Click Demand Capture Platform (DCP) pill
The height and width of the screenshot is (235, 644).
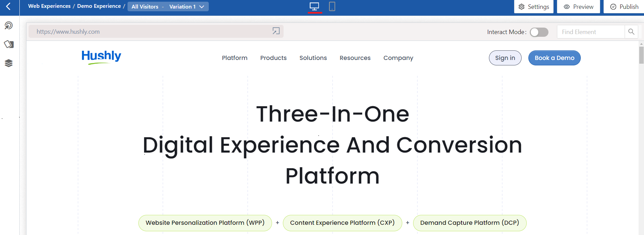[470, 223]
